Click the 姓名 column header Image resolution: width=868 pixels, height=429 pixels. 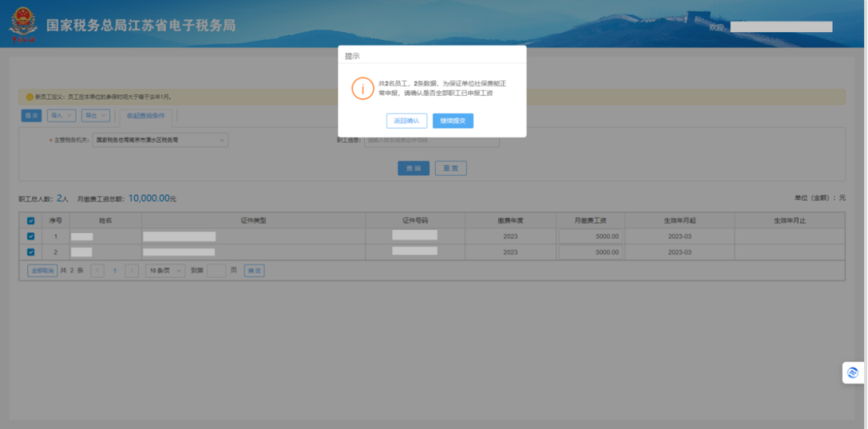106,220
